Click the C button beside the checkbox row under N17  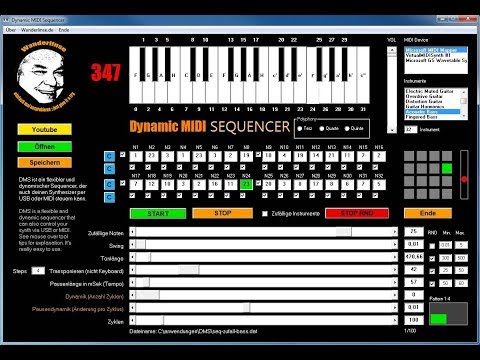109,197
